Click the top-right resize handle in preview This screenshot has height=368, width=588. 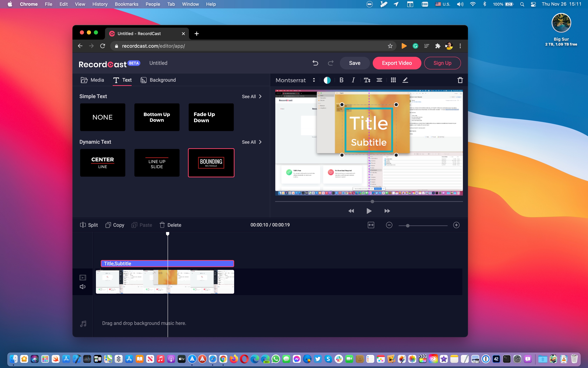click(x=396, y=105)
